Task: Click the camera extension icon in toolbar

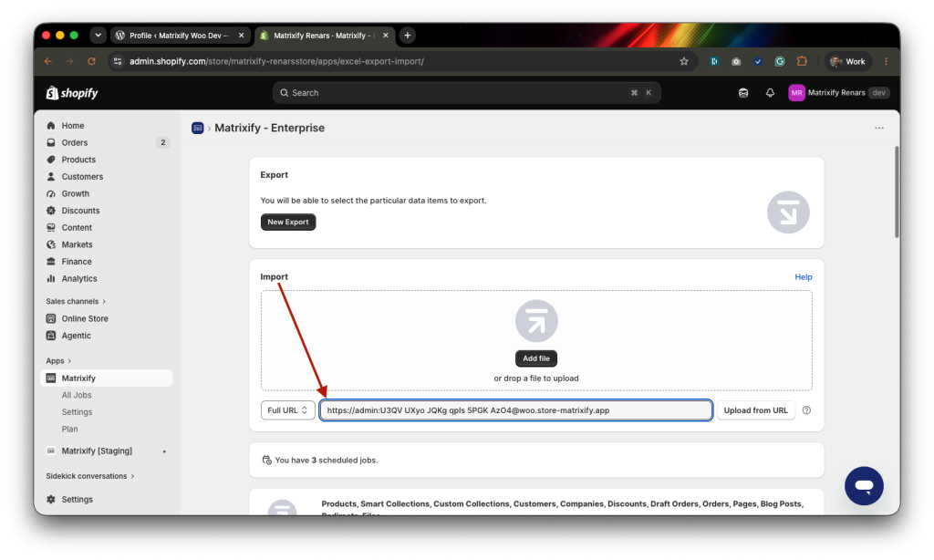Action: coord(736,61)
